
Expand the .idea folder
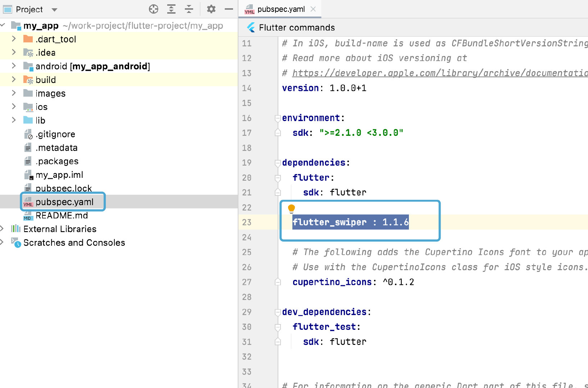(14, 52)
